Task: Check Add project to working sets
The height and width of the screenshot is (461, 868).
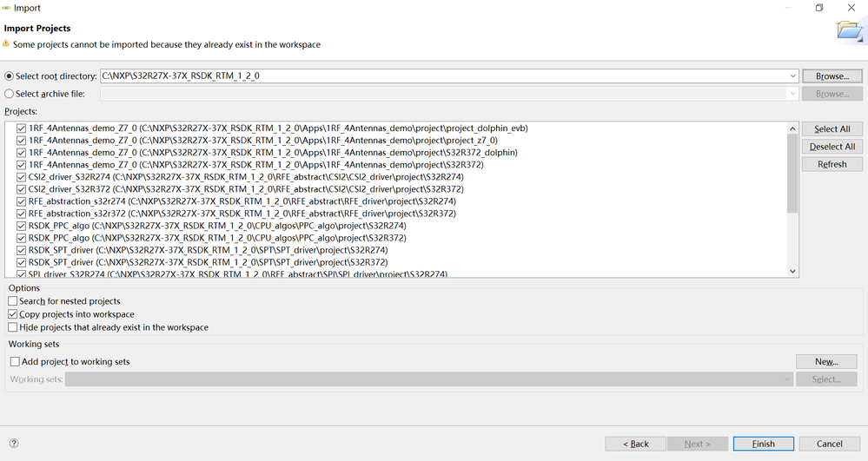Action: coord(15,361)
